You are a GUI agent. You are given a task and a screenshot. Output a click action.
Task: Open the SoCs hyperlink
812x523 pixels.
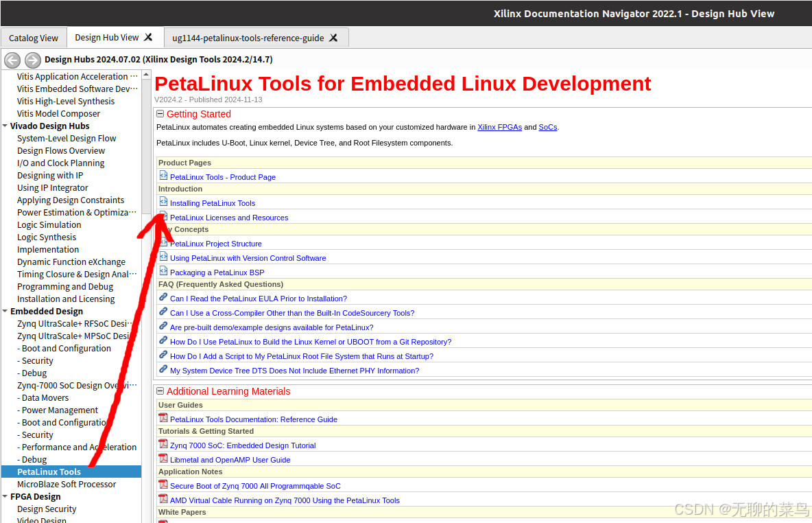[x=548, y=127]
